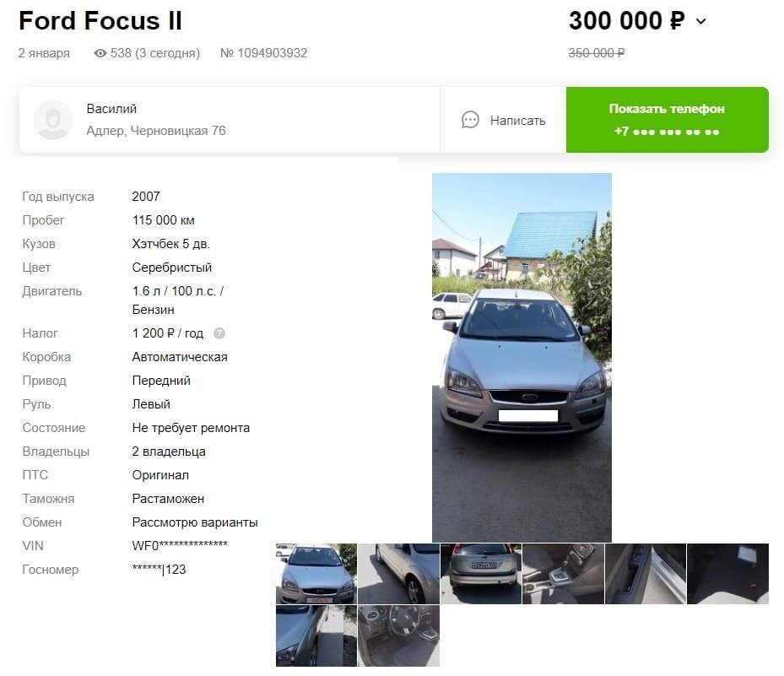
Task: Select the gear shifter interior thumbnail
Action: click(x=563, y=574)
